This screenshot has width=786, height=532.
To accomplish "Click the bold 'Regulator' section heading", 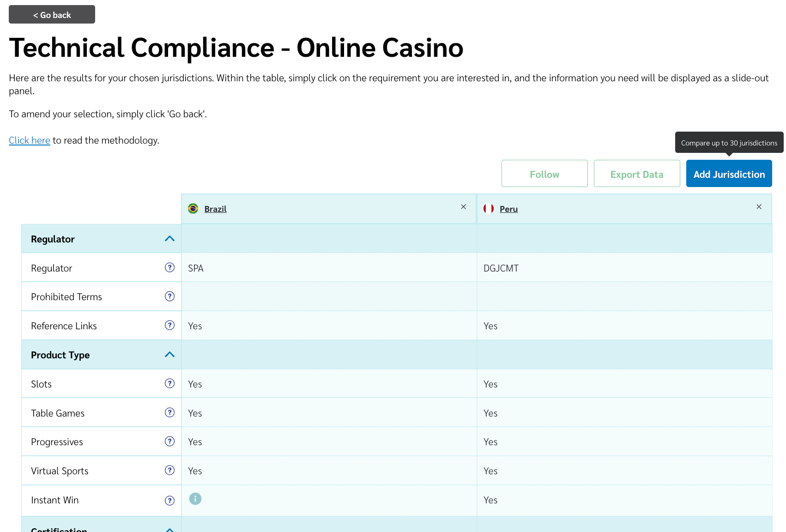I will [53, 239].
